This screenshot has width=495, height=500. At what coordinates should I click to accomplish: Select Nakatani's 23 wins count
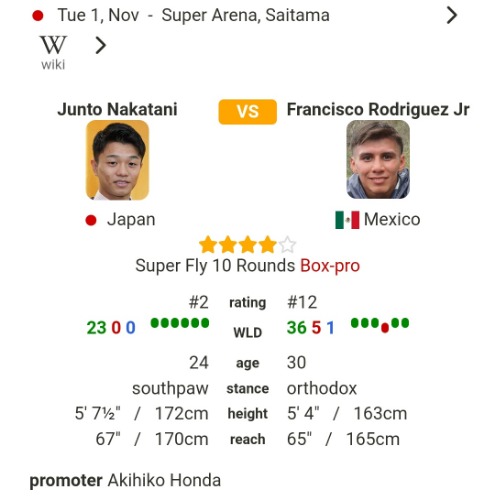point(96,328)
